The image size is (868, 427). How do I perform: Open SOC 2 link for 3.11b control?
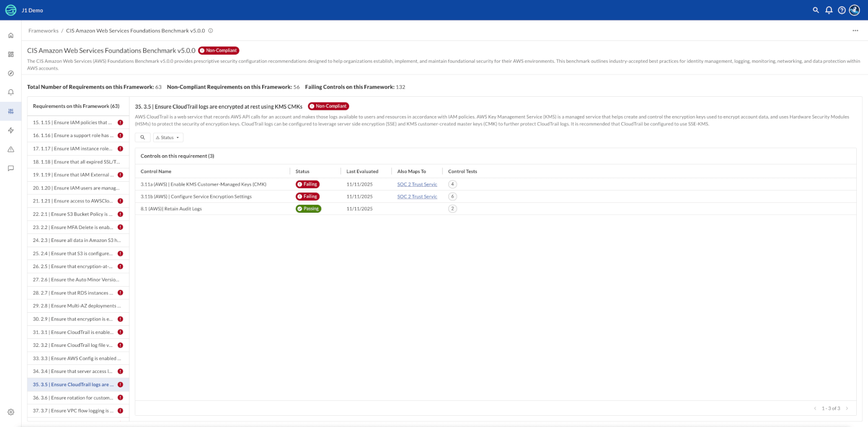point(417,196)
